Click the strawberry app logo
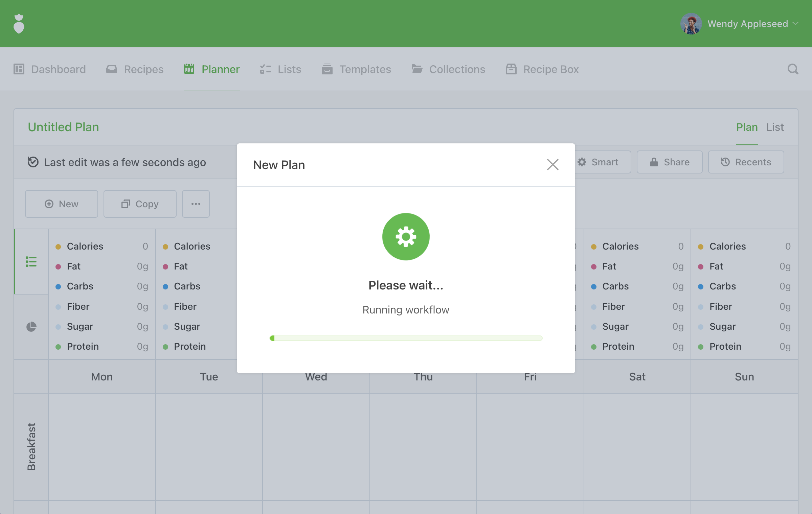The height and width of the screenshot is (514, 812). point(19,24)
